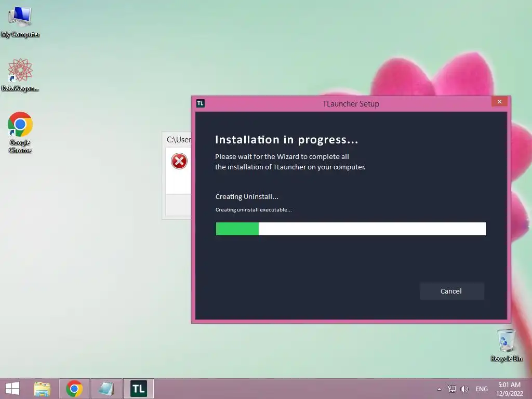Click the TL taskbar button
Screen dimensions: 532x399
pos(138,389)
